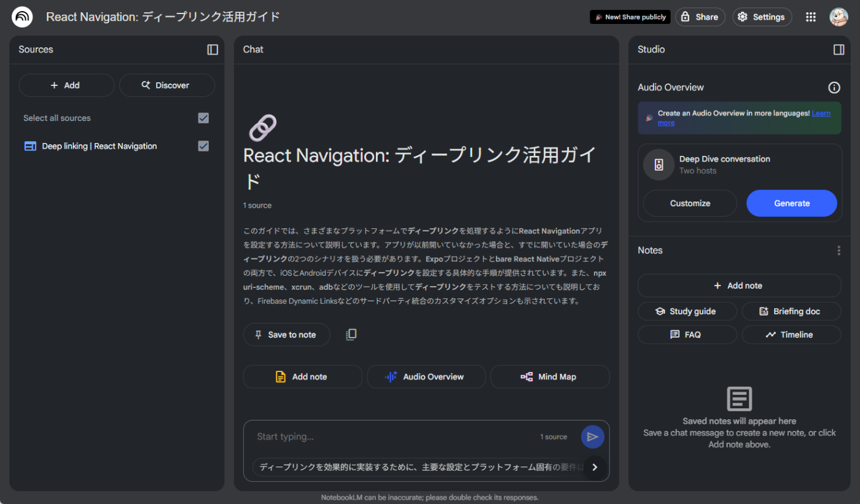Click Add note in Studio panel
The image size is (860, 504).
tap(739, 285)
